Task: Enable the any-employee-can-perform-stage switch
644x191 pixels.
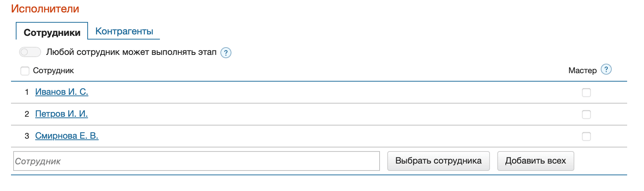Action: tap(30, 52)
